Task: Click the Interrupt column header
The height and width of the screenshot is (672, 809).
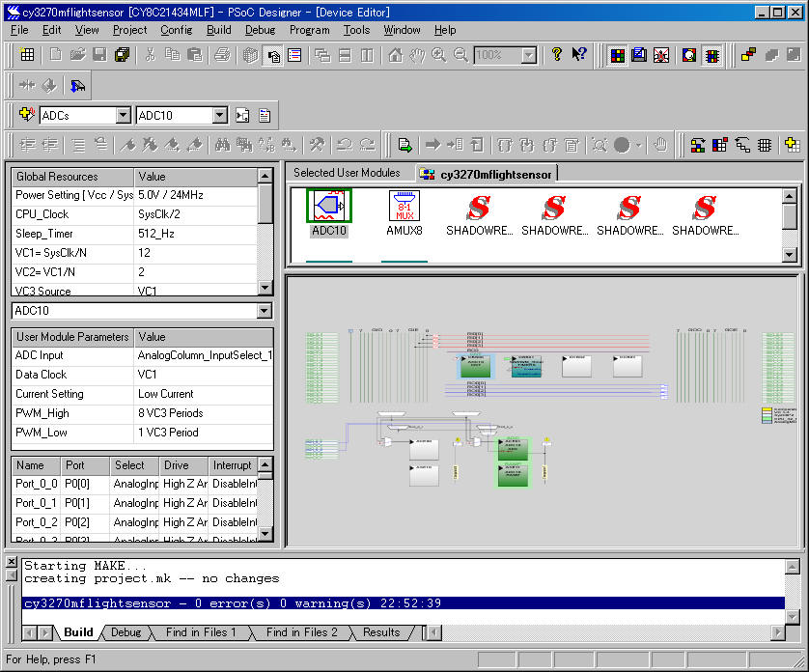Action: pos(233,465)
